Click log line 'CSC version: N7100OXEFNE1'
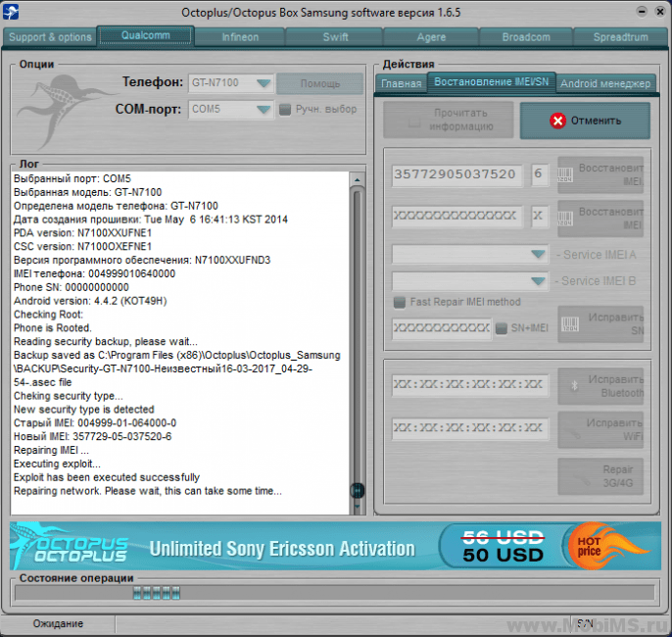Image resolution: width=672 pixels, height=637 pixels. [x=82, y=247]
